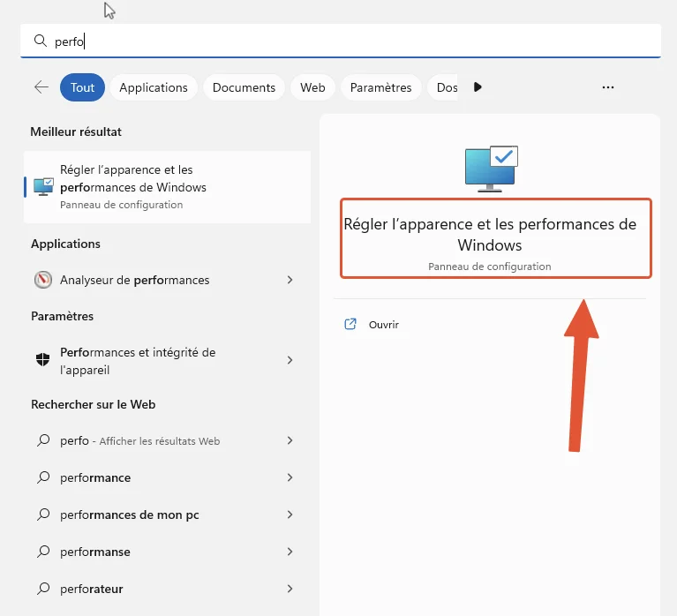Click the preview title Régler l'apparence et les performances
Image resolution: width=677 pixels, height=616 pixels.
click(490, 235)
